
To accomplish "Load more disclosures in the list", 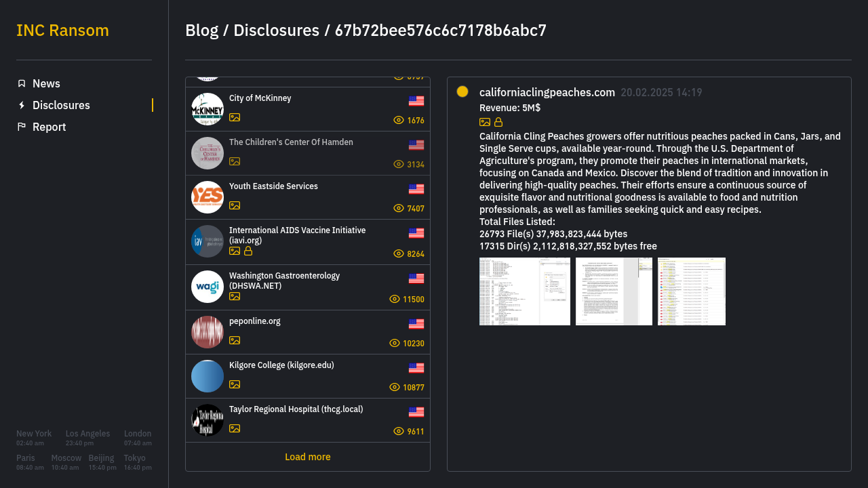I will [x=308, y=457].
